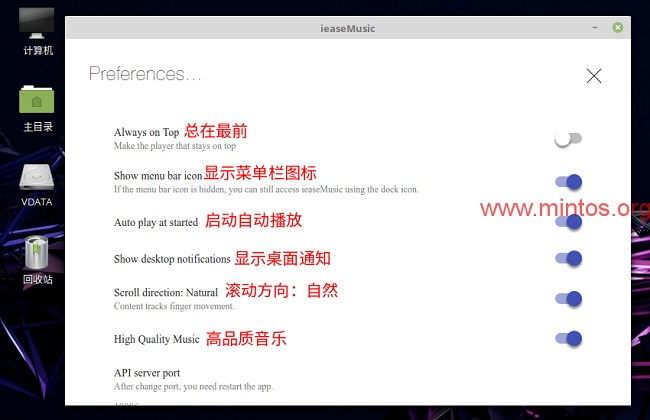Screen dimensions: 650x420
Task: Disable Auto play at started switch
Action: pos(569,221)
